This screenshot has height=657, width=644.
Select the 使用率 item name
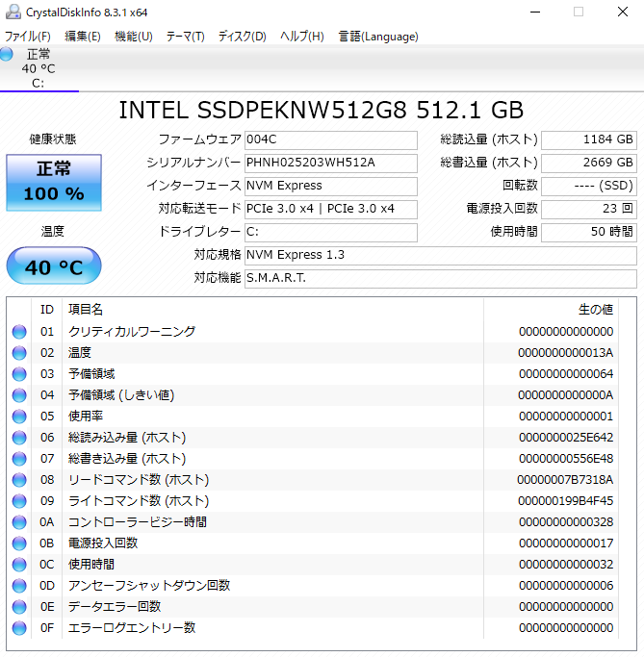point(86,417)
